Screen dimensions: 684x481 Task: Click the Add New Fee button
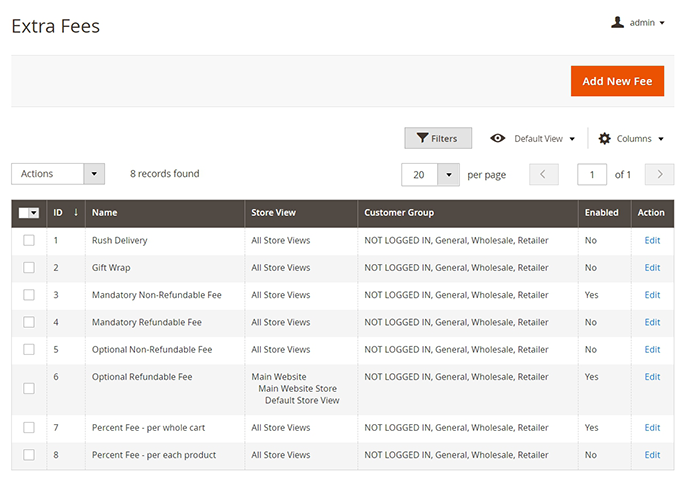click(617, 81)
